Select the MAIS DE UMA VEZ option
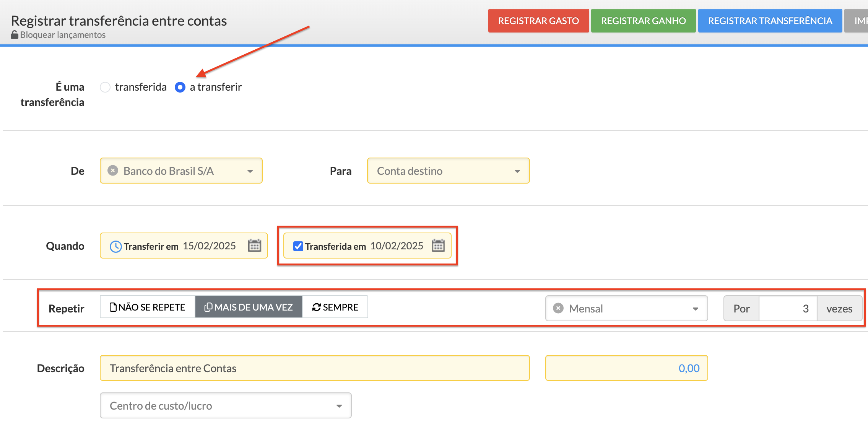This screenshot has height=423, width=868. 249,307
